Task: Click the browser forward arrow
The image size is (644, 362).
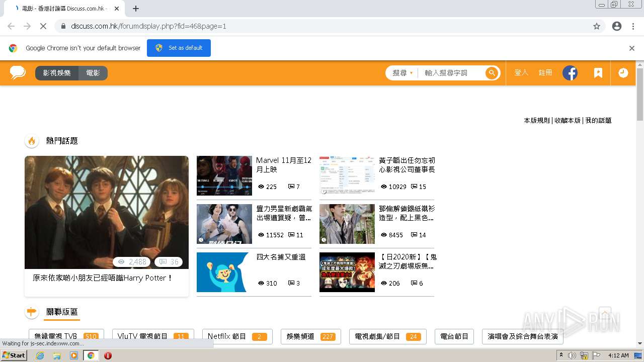Action: pyautogui.click(x=27, y=26)
